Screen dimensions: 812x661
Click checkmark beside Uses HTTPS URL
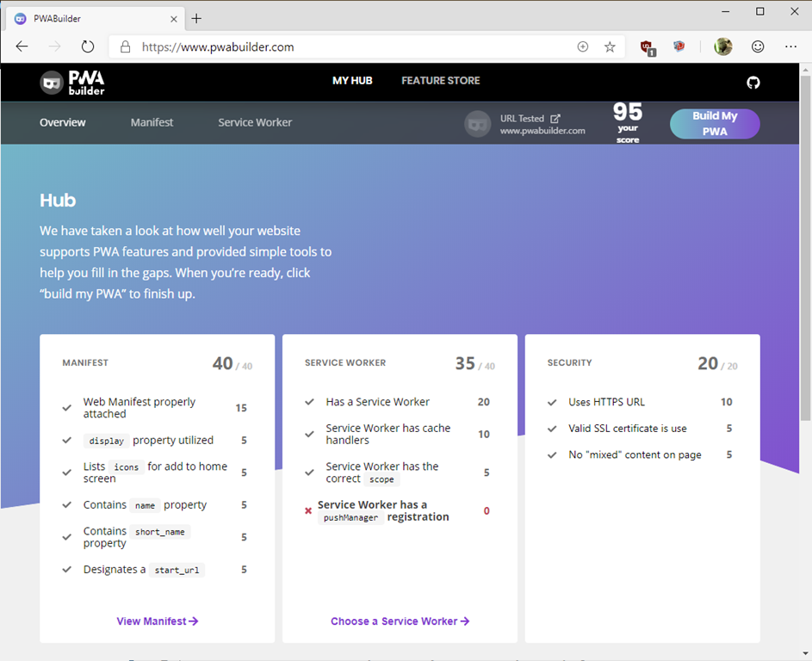point(552,402)
